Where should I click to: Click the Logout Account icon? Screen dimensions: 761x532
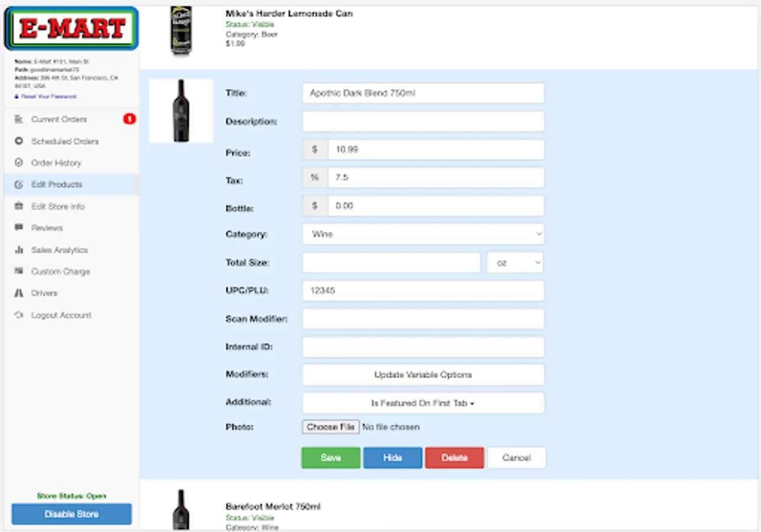point(18,315)
